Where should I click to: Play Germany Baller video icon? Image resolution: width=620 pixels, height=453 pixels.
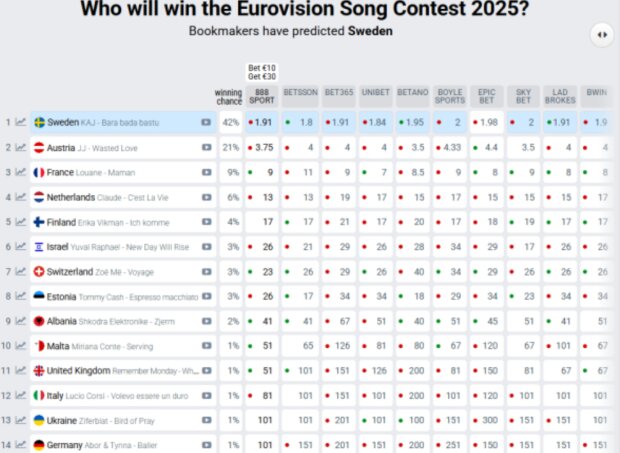(x=206, y=445)
